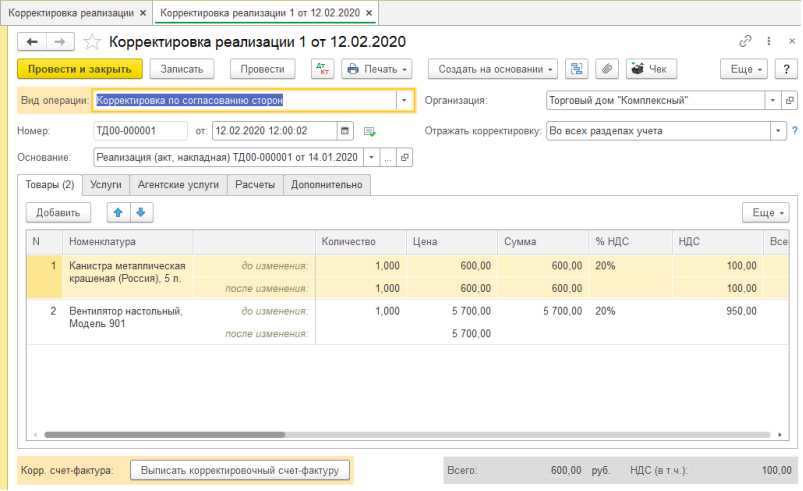Click scrollbar left arrow in goods table
This screenshot has height=491, width=803.
point(35,435)
